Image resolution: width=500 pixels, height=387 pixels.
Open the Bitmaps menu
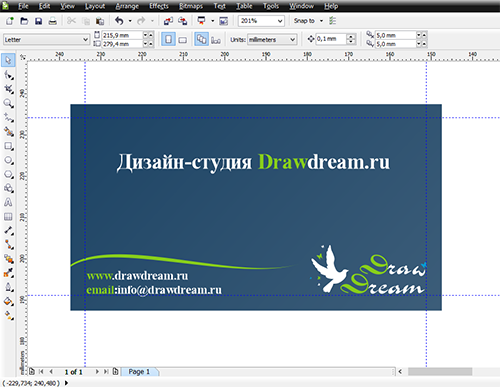(191, 6)
